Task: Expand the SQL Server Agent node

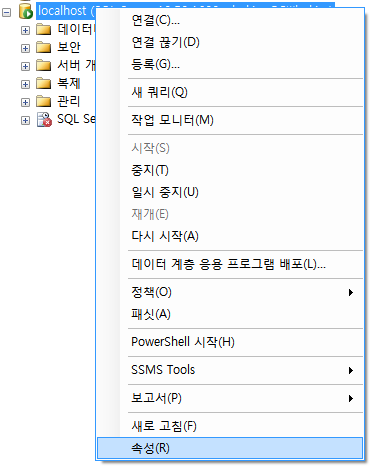Action: click(x=25, y=121)
